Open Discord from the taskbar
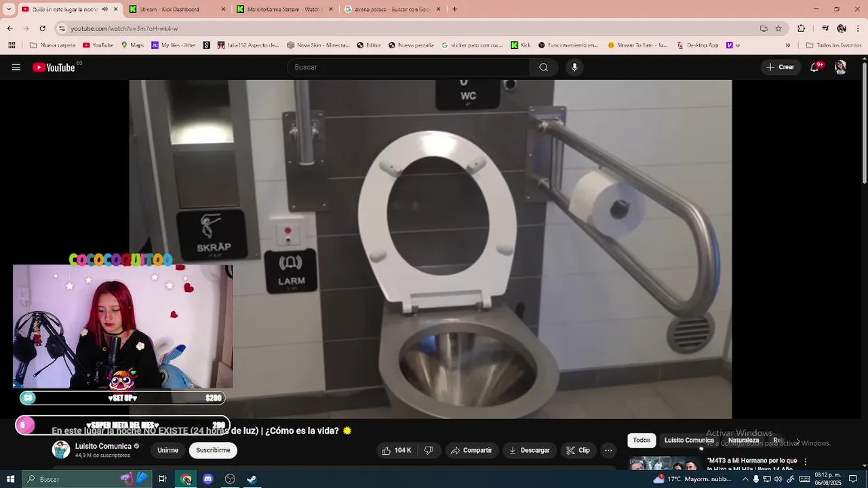Screen dimensions: 868x488 click(x=208, y=479)
